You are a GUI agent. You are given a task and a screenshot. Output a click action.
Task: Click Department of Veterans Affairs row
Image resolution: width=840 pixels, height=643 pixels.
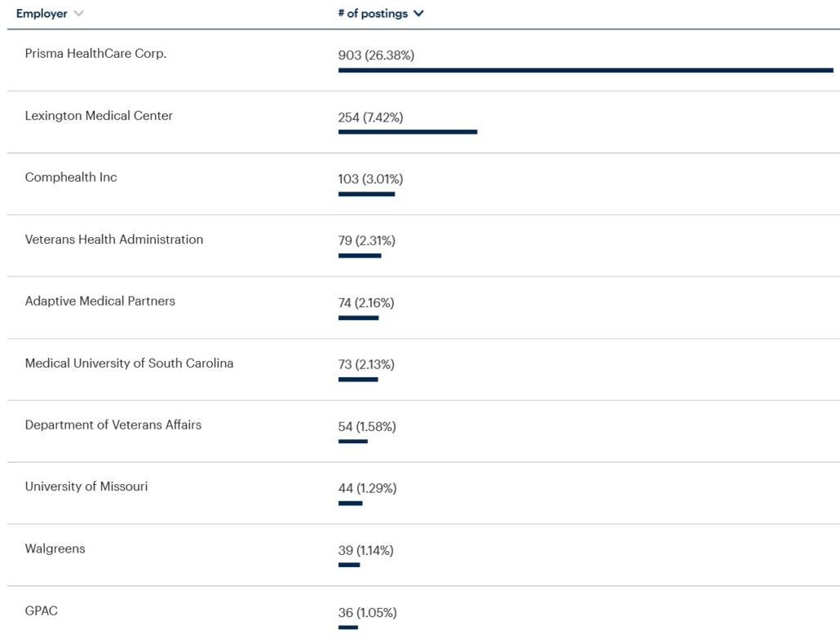pos(113,425)
